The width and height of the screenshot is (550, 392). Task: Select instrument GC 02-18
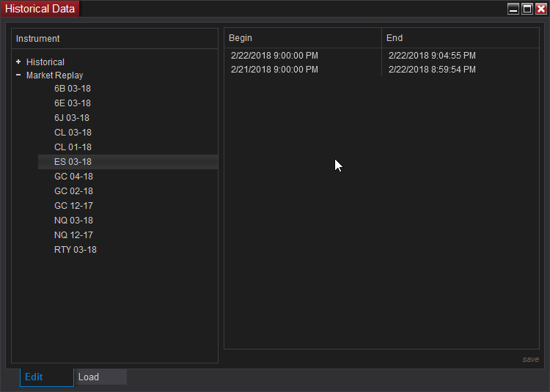(73, 191)
